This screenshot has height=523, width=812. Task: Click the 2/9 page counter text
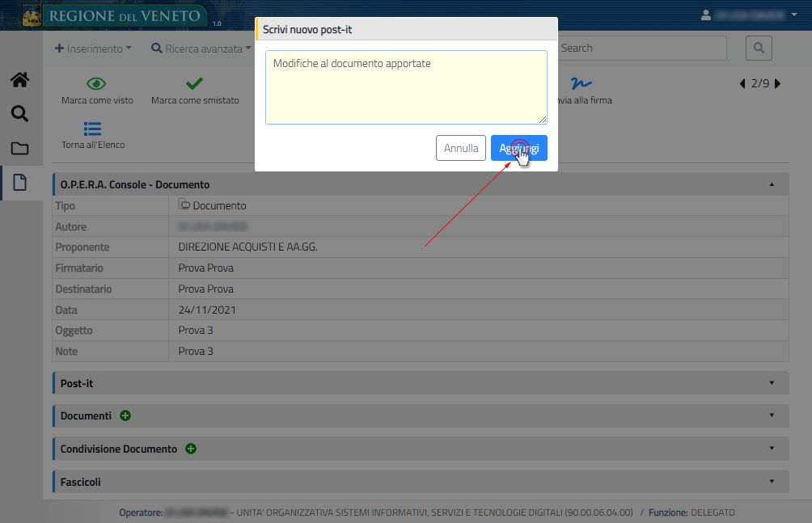(760, 83)
